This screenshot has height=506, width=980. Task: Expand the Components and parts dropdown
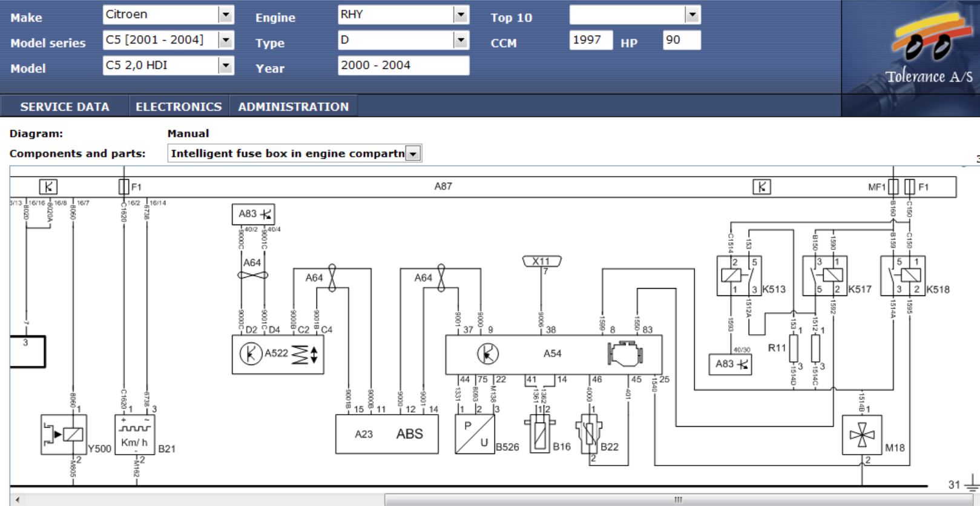(413, 154)
